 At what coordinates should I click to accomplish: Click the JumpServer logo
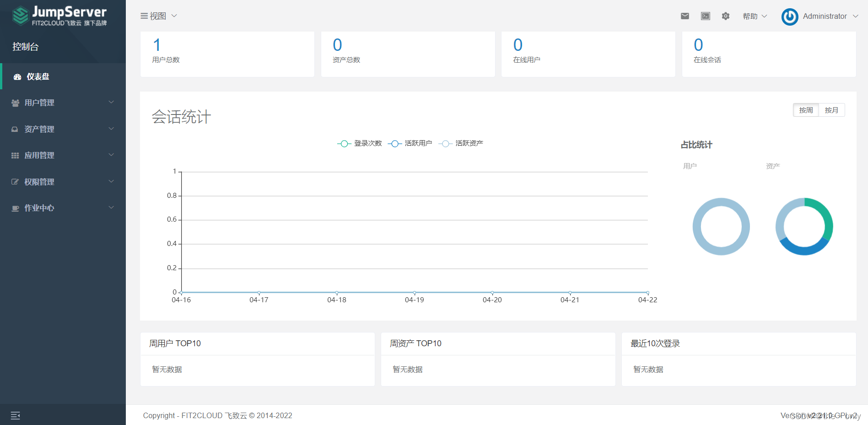(59, 16)
